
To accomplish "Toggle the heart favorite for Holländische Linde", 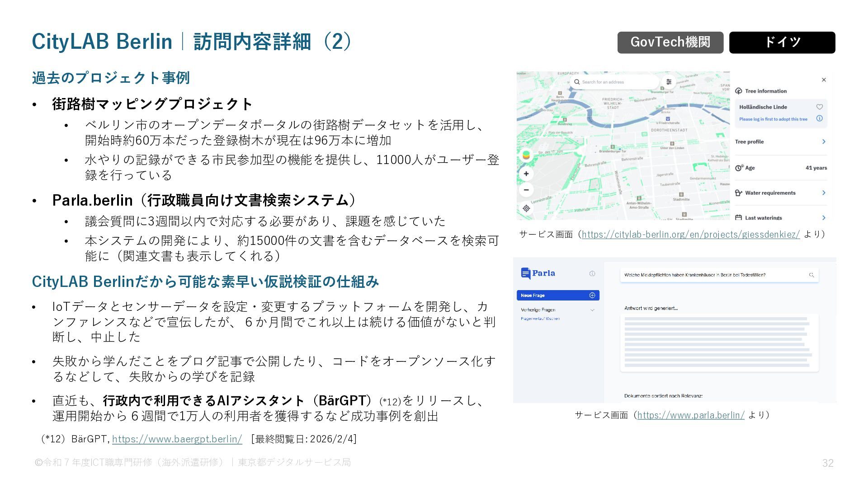I will pyautogui.click(x=819, y=107).
